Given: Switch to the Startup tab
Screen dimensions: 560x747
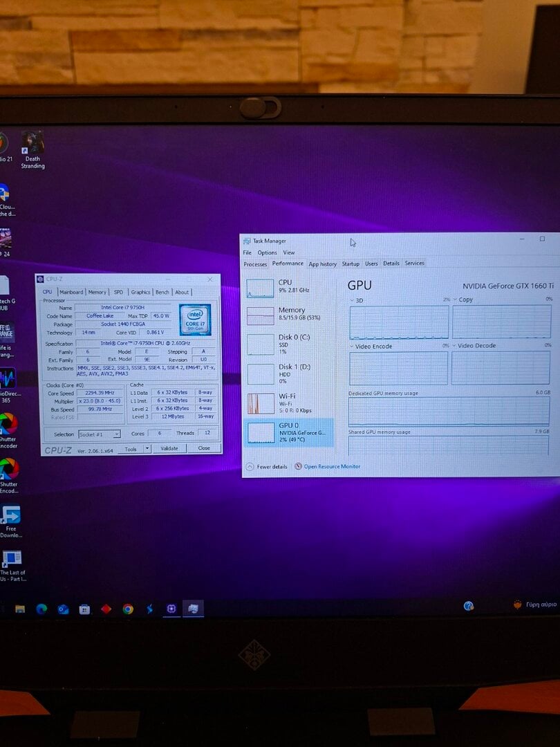Looking at the screenshot, I should (351, 264).
